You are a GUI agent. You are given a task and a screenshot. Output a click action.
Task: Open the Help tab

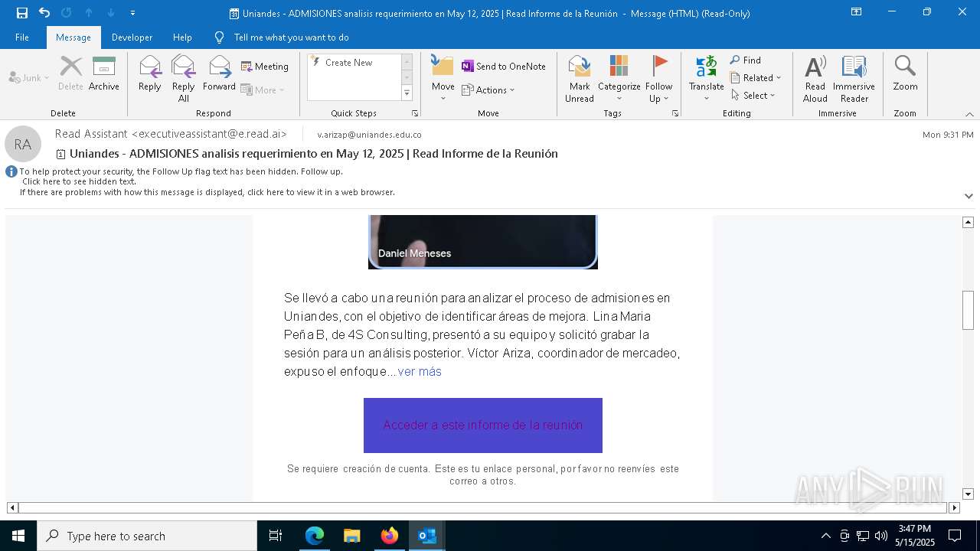[x=182, y=37]
